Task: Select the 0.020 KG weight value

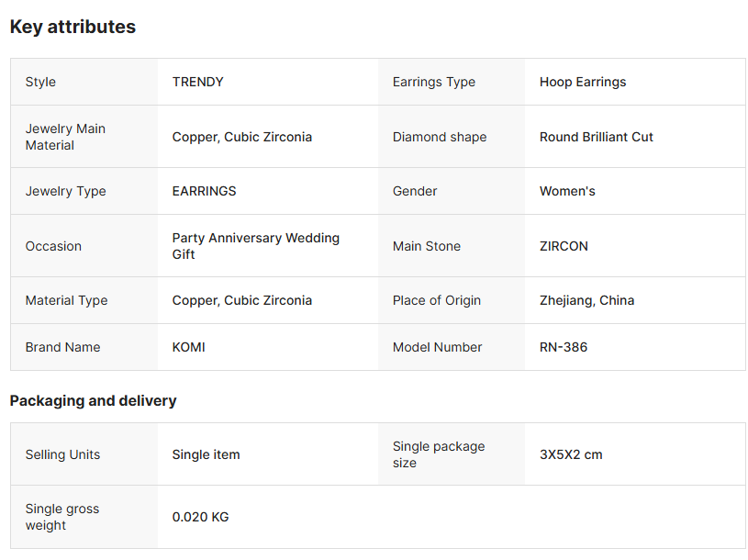Action: [x=200, y=517]
